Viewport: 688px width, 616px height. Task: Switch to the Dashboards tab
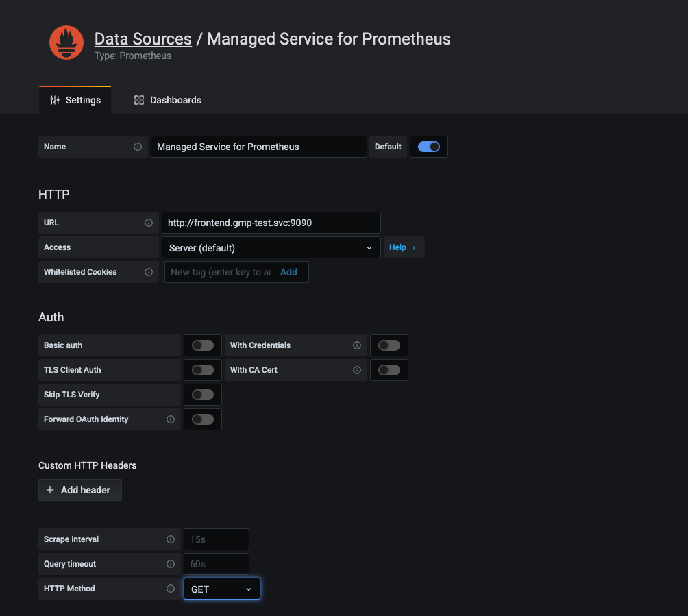pyautogui.click(x=168, y=100)
